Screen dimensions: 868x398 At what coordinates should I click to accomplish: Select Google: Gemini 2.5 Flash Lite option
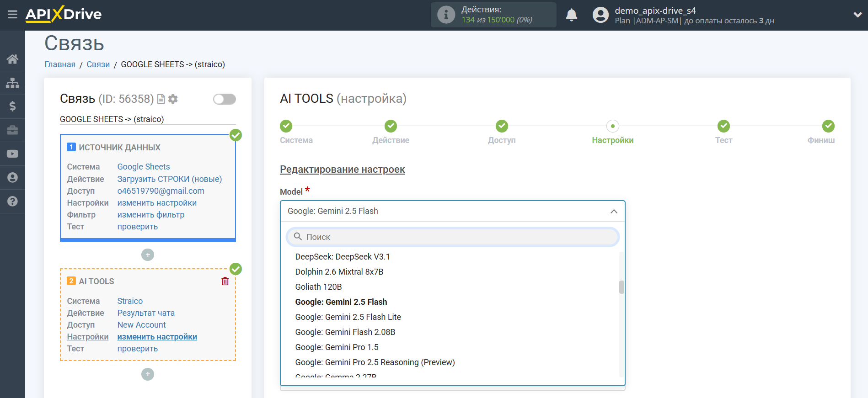pyautogui.click(x=348, y=317)
